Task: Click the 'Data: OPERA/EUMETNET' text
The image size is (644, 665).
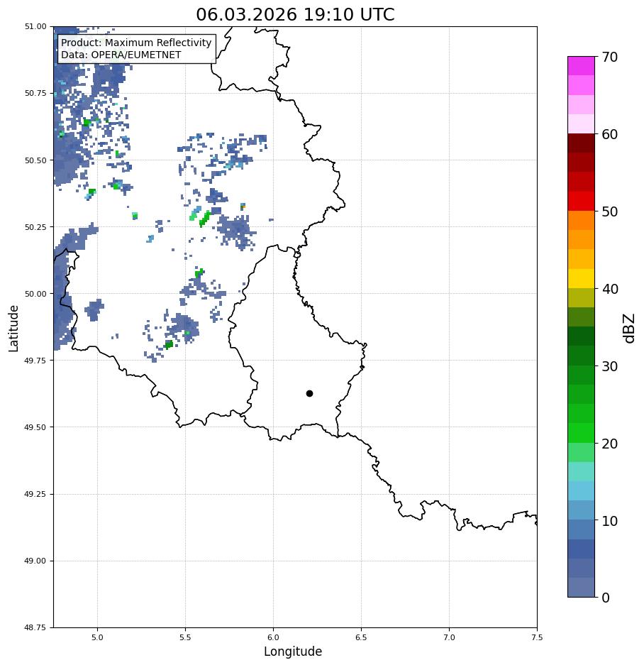Action: (x=121, y=55)
